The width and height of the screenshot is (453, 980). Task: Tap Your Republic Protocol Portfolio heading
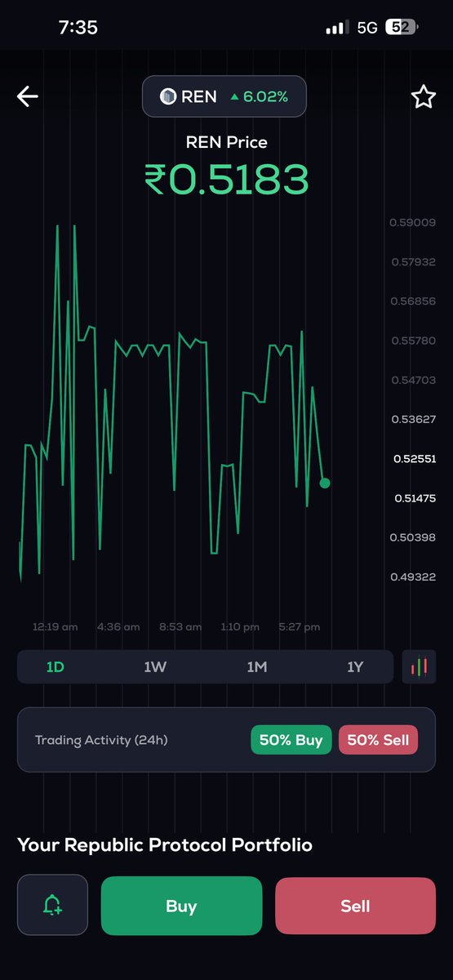click(x=165, y=844)
